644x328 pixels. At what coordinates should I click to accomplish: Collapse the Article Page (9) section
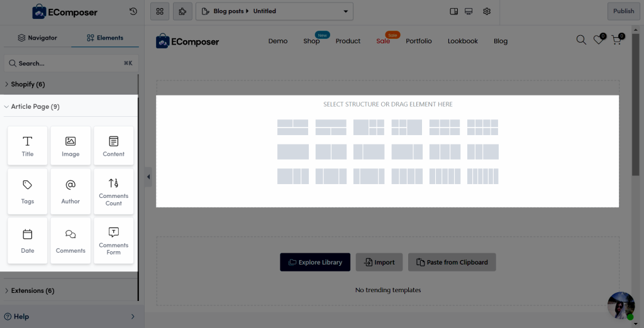70,106
